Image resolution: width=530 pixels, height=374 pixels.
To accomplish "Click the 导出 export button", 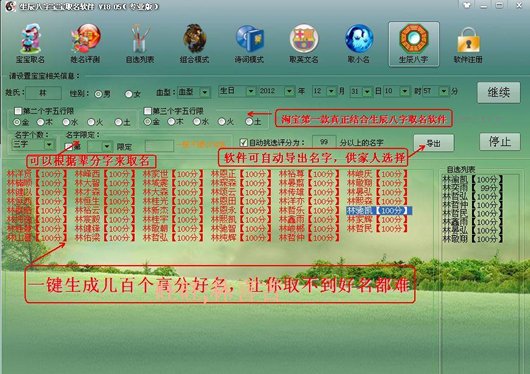I will 434,143.
